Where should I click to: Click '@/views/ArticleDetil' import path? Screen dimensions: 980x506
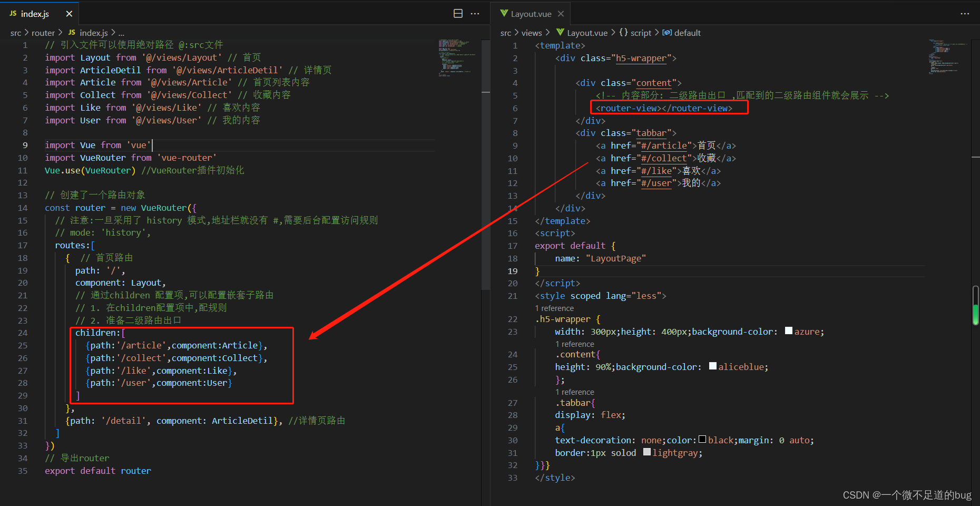[228, 70]
